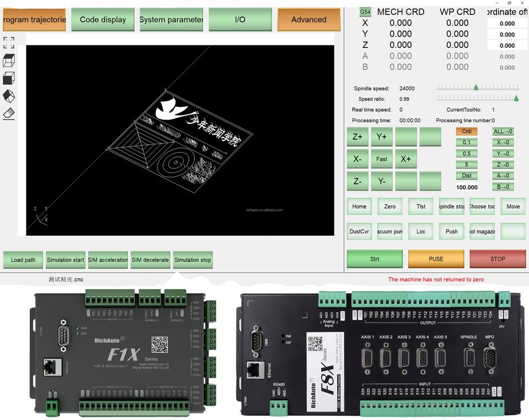Screen dimensions: 529x420
Task: Stop processing with STOP button
Action: coord(498,259)
